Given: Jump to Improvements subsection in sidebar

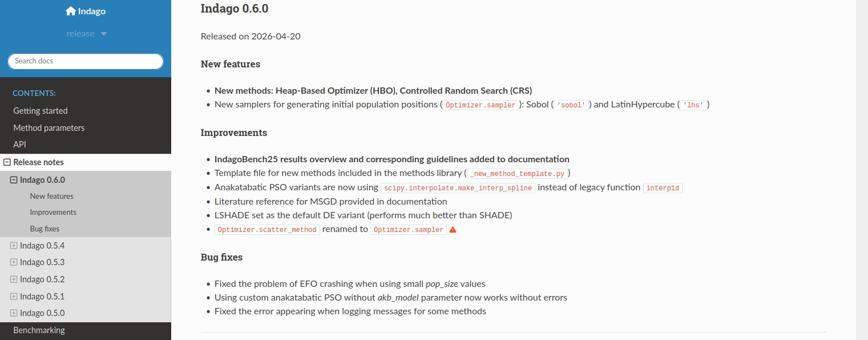Looking at the screenshot, I should pos(53,212).
